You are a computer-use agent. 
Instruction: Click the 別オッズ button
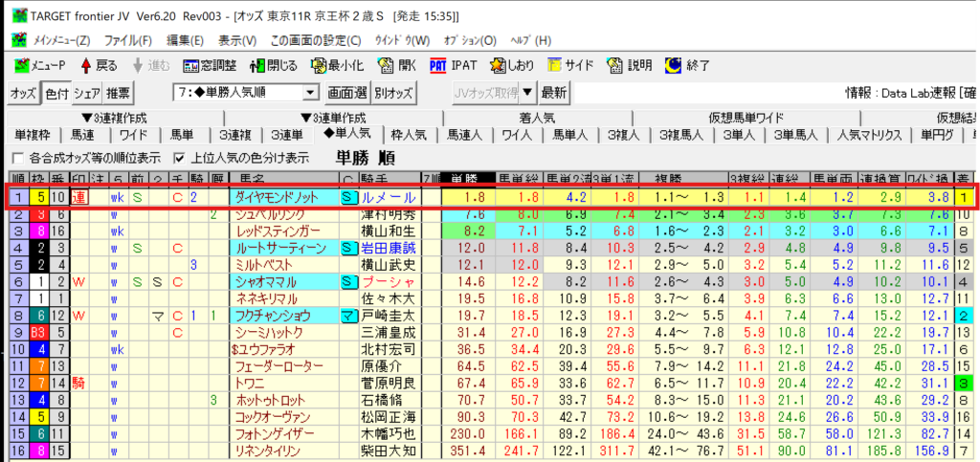pyautogui.click(x=393, y=93)
